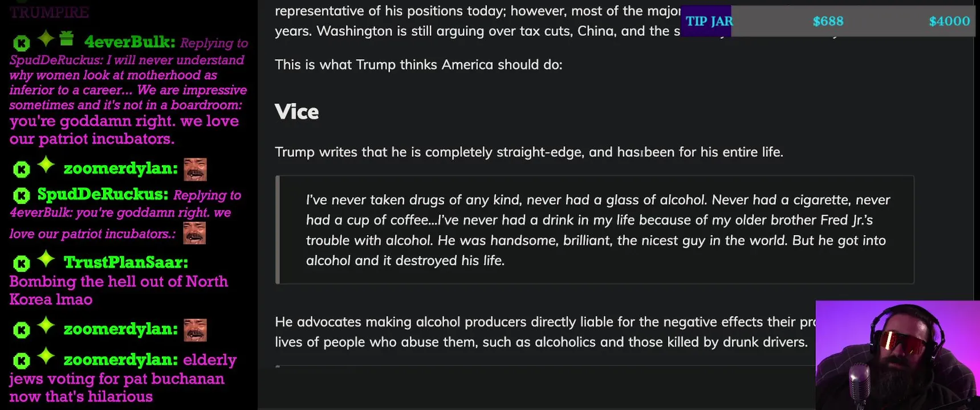Click the Kick badge next to 4everBulk

(22, 43)
